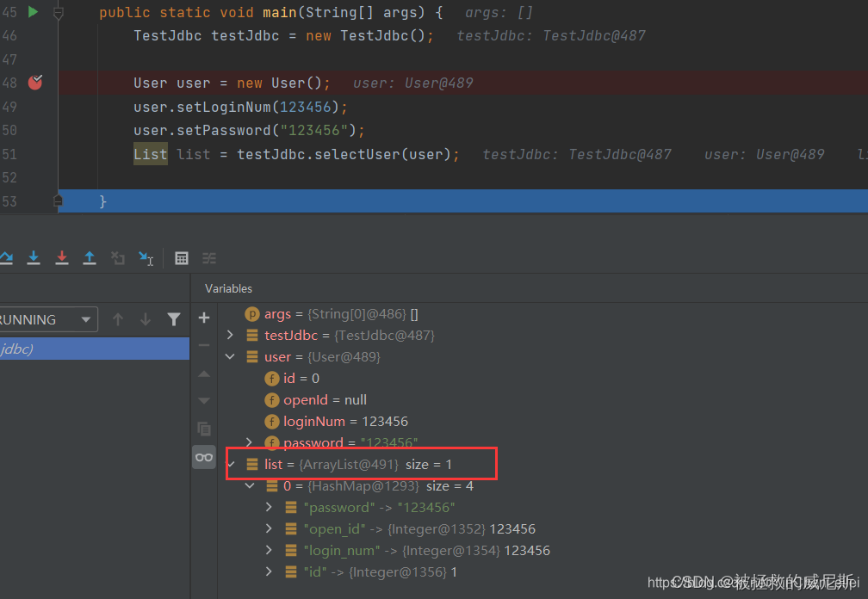This screenshot has width=868, height=599.
Task: Collapse the list ArrayList node
Action: pyautogui.click(x=232, y=465)
